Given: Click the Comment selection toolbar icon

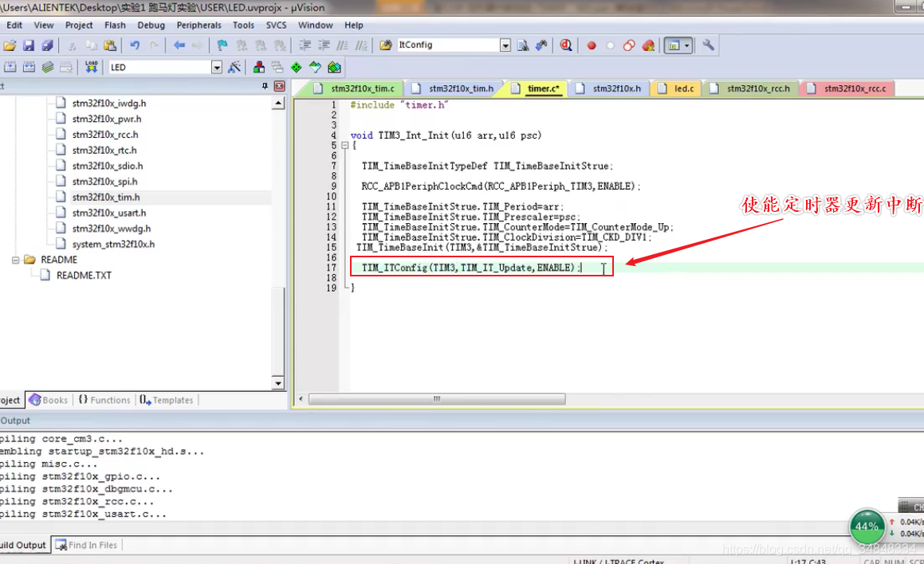Looking at the screenshot, I should [x=342, y=45].
